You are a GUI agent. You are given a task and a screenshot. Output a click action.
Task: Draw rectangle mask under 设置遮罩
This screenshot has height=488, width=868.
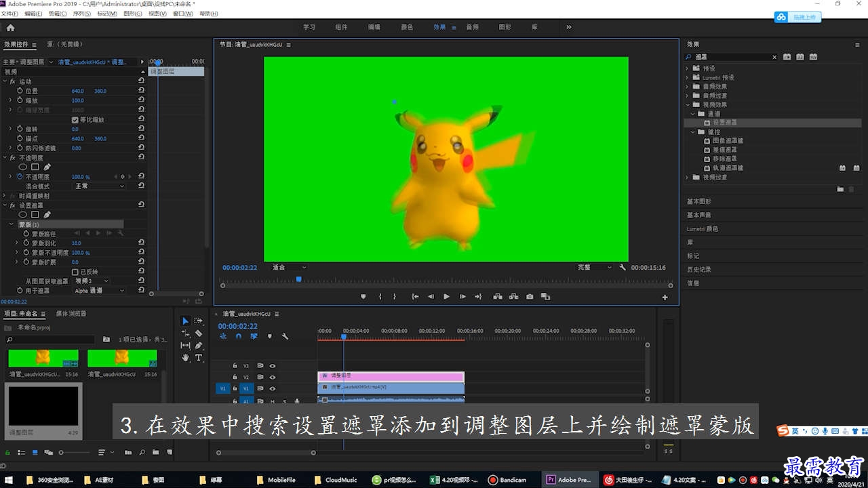click(x=35, y=214)
